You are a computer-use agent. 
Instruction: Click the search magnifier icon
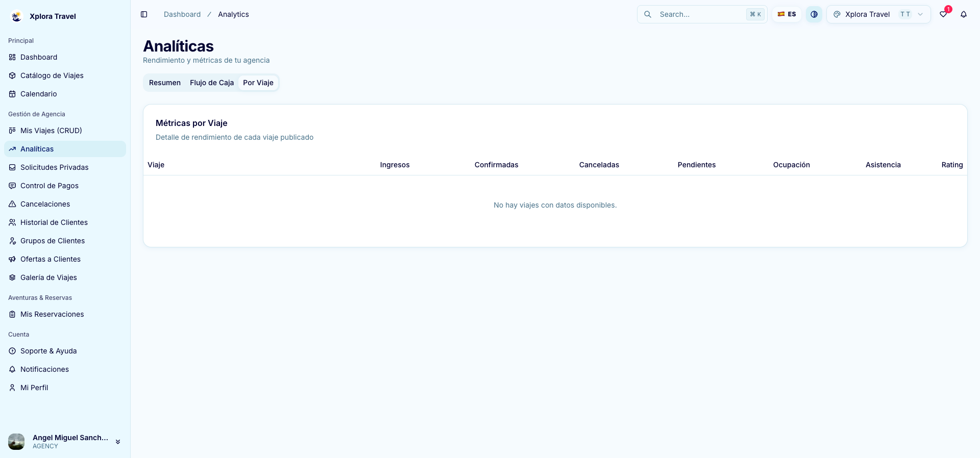[648, 14]
